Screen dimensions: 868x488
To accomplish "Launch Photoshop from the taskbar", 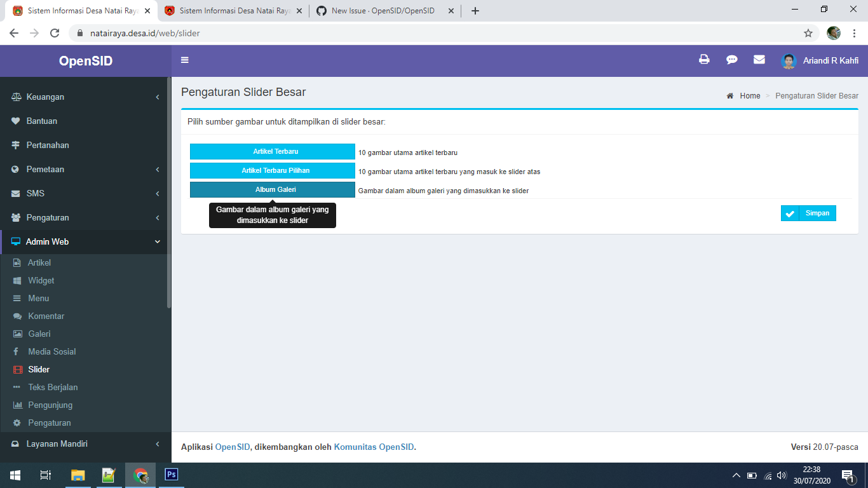I will pos(170,475).
